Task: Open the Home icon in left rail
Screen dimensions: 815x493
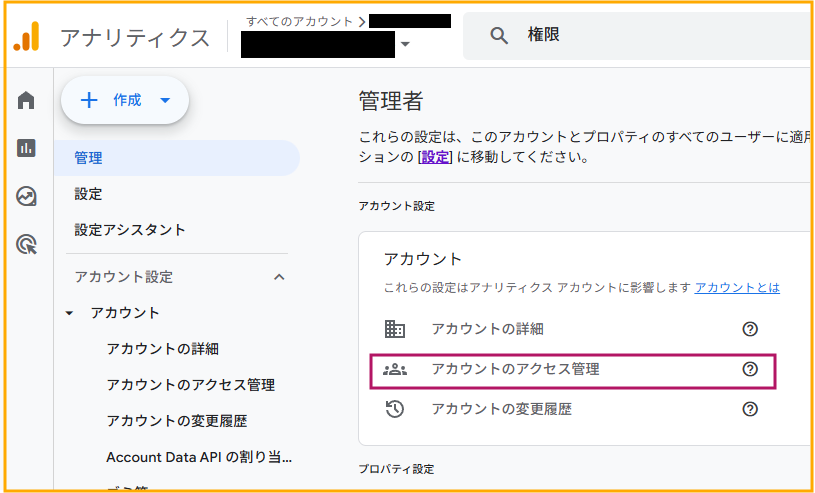Action: click(x=26, y=100)
